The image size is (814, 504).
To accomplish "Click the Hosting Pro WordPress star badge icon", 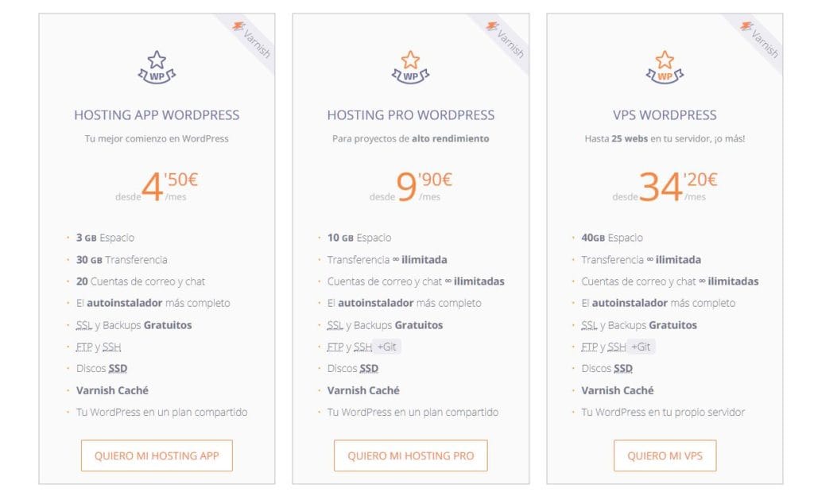I will point(410,67).
